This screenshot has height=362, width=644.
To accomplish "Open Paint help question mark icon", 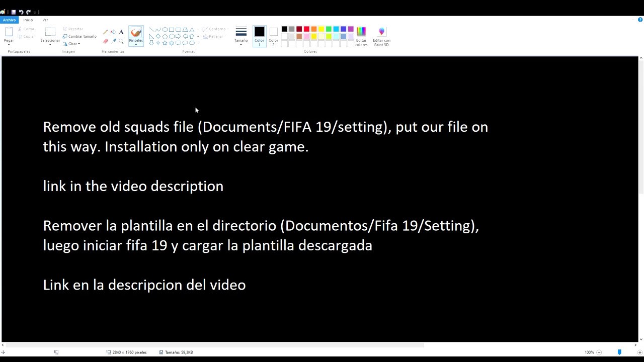I will pos(640,20).
